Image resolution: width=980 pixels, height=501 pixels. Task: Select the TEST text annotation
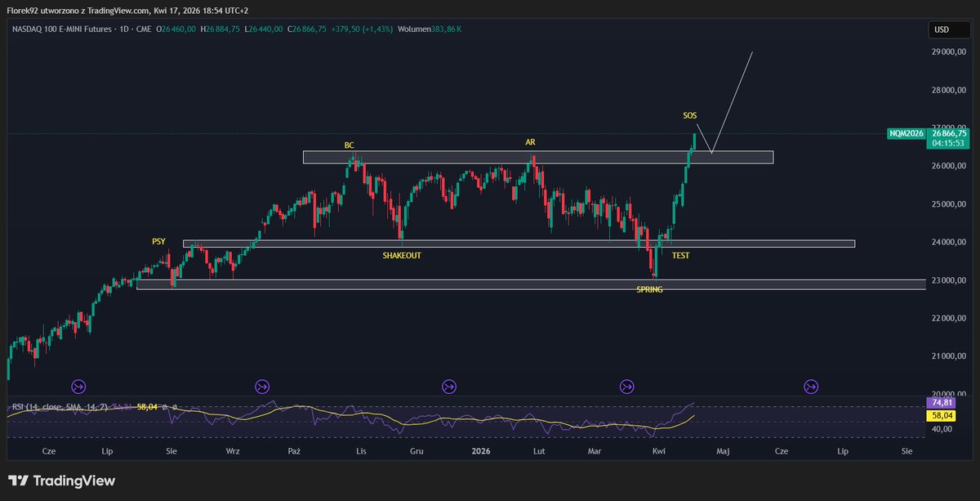[x=680, y=255]
